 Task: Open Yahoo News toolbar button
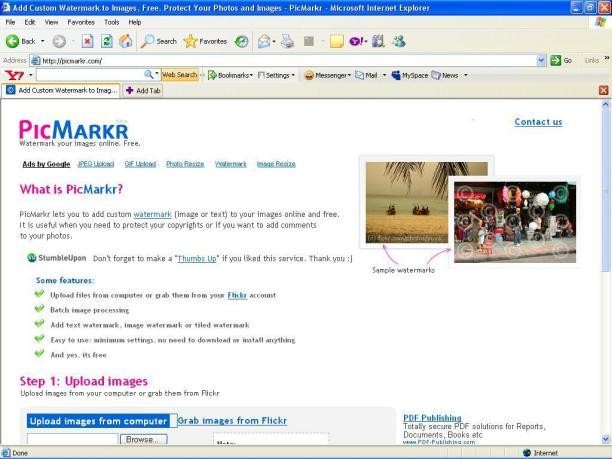coord(445,75)
